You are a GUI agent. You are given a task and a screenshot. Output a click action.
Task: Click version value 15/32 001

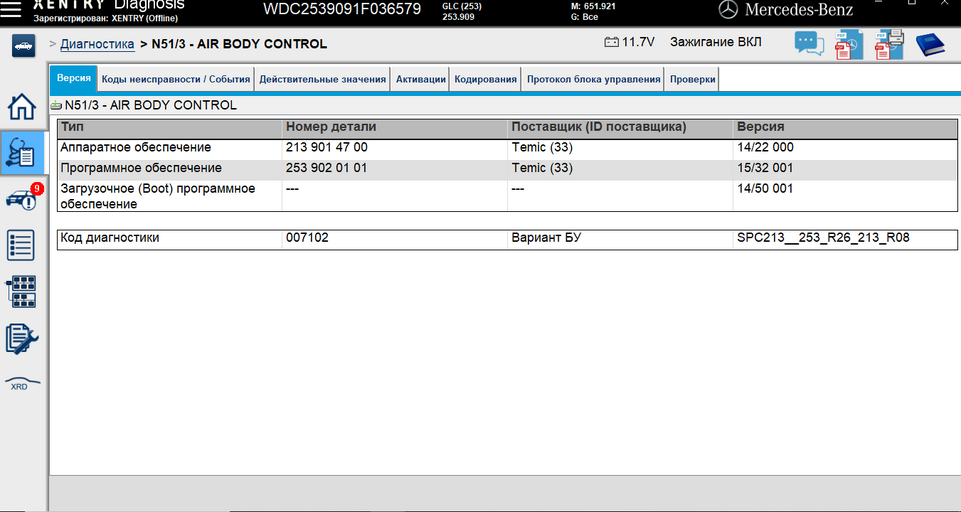(x=765, y=168)
